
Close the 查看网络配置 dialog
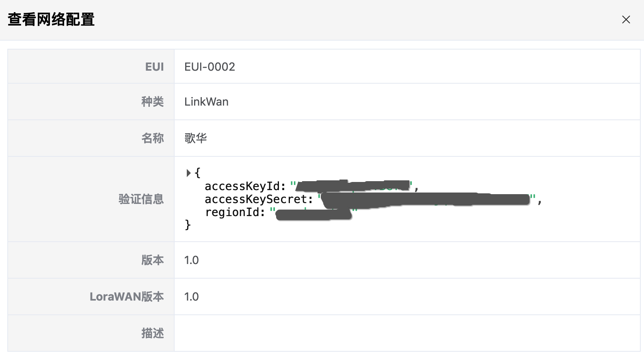tap(626, 19)
